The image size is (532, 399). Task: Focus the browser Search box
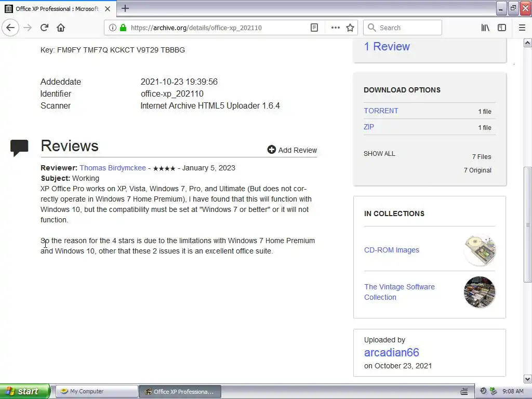pos(403,28)
